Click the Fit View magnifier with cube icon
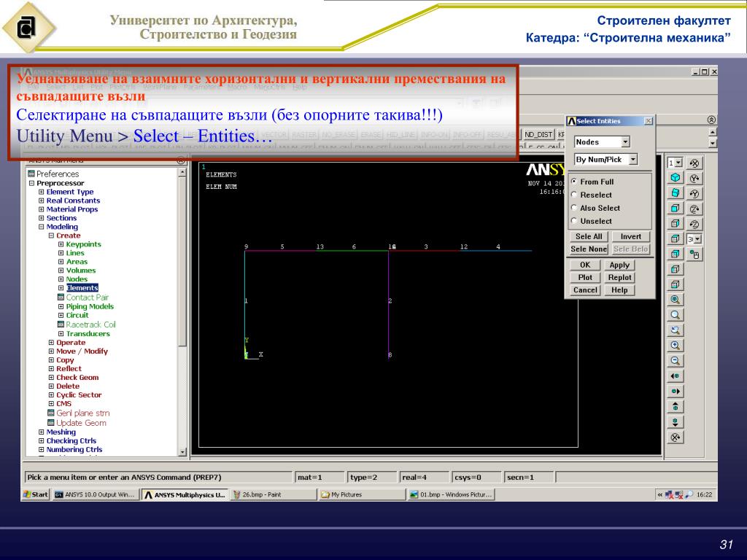747x560 pixels. coord(675,300)
